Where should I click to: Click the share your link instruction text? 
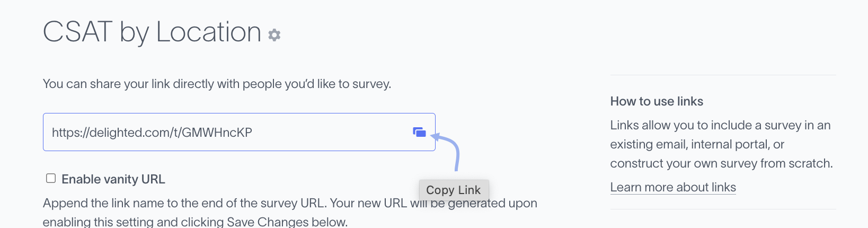(217, 84)
